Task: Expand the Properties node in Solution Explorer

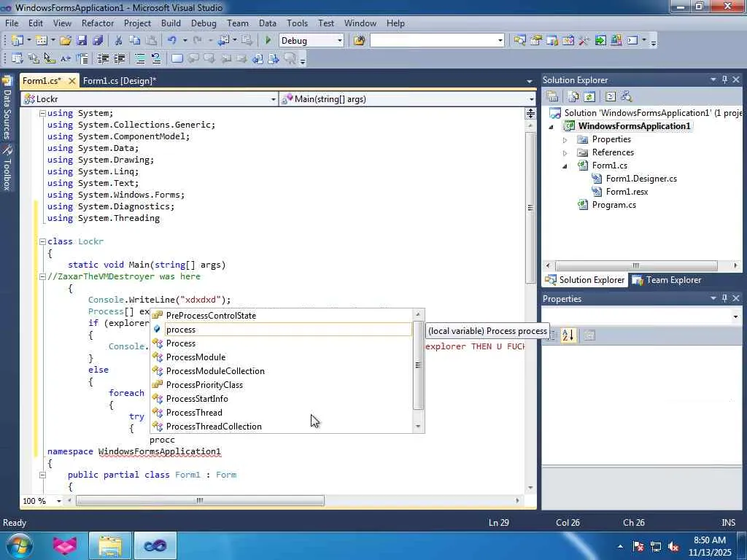Action: coord(565,139)
